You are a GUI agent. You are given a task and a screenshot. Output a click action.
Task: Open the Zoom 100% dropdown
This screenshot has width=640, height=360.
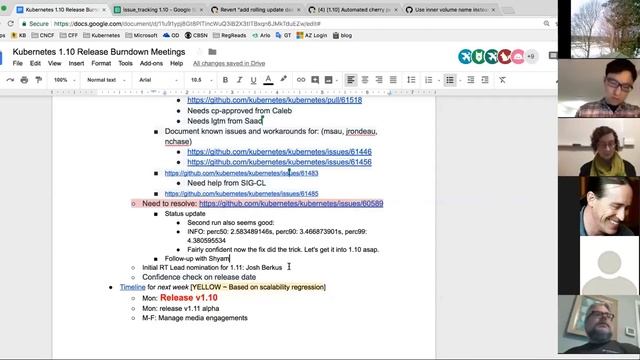tap(64, 80)
